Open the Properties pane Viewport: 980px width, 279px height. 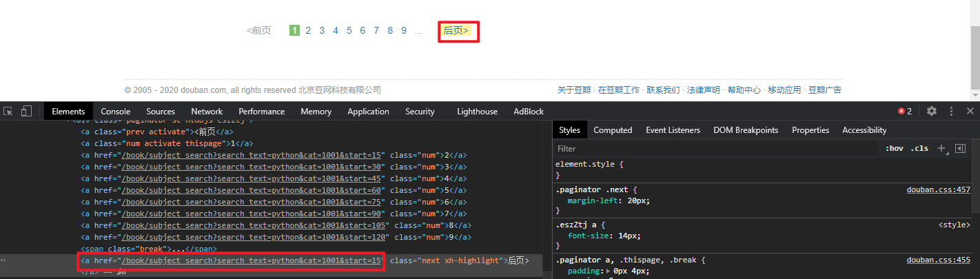(810, 130)
